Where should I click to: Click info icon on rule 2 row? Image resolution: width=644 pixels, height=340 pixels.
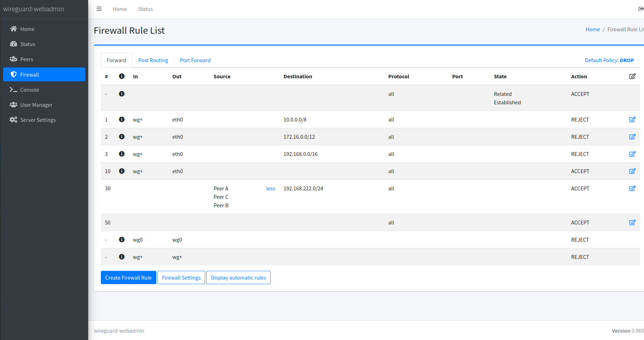click(x=122, y=137)
